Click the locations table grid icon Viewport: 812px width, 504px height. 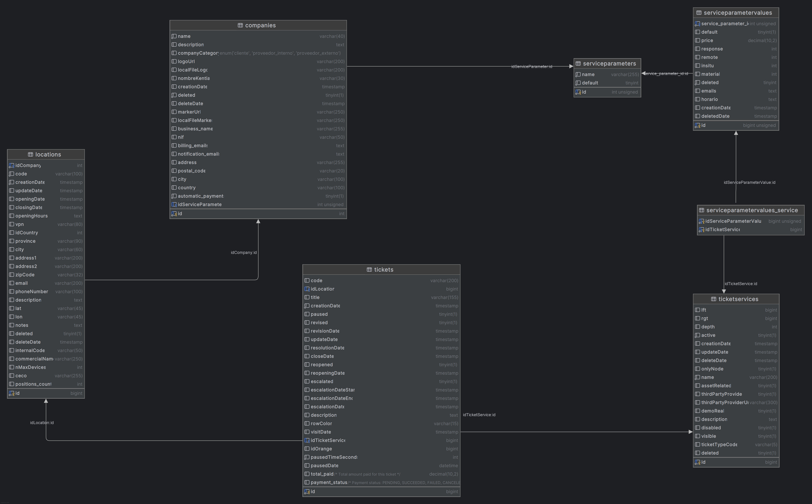pos(30,154)
